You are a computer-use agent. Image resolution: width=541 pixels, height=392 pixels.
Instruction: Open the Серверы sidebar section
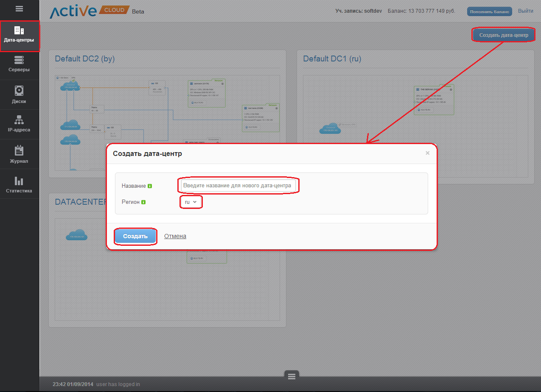[x=19, y=64]
